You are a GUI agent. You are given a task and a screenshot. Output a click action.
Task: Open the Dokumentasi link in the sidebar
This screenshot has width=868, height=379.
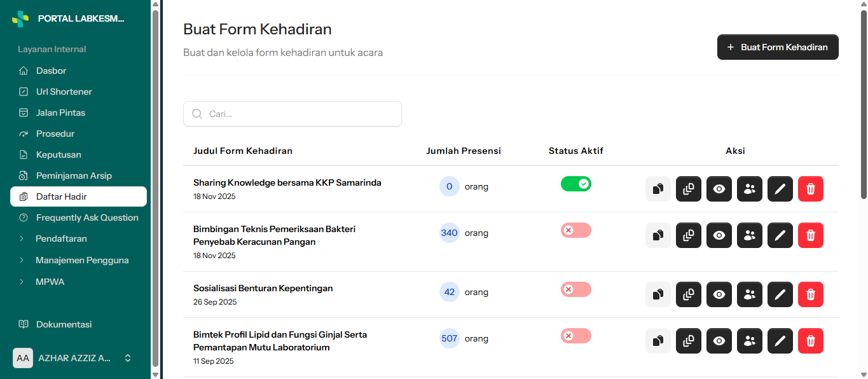pyautogui.click(x=78, y=324)
